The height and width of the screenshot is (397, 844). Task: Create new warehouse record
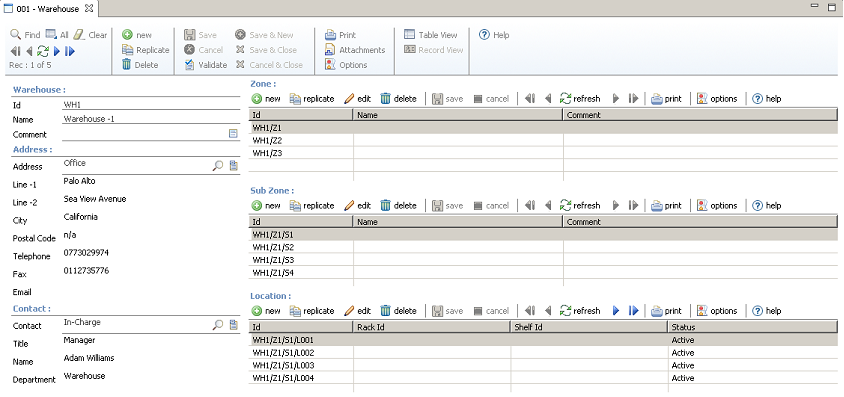(x=137, y=35)
